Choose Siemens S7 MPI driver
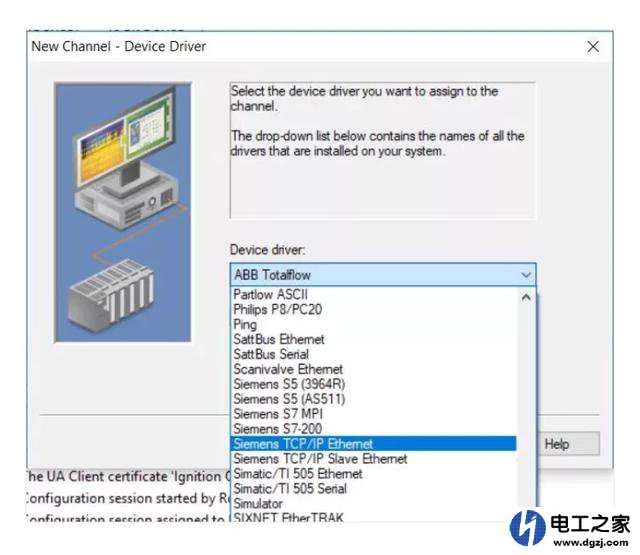 point(373,414)
